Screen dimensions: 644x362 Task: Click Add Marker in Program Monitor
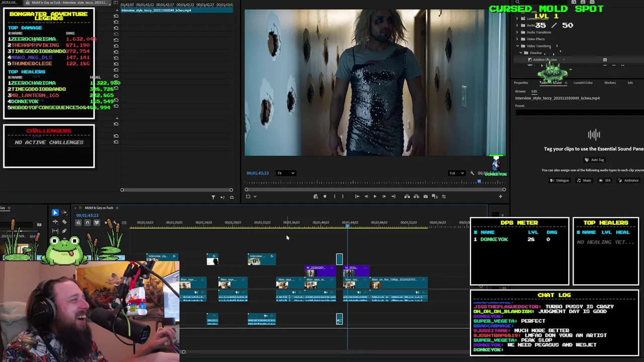[325, 197]
